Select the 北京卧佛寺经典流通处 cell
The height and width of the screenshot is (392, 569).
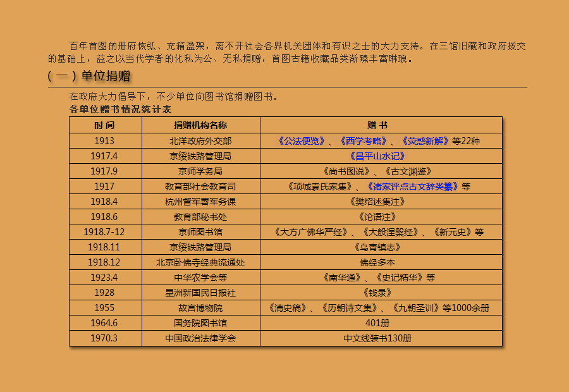pos(200,262)
